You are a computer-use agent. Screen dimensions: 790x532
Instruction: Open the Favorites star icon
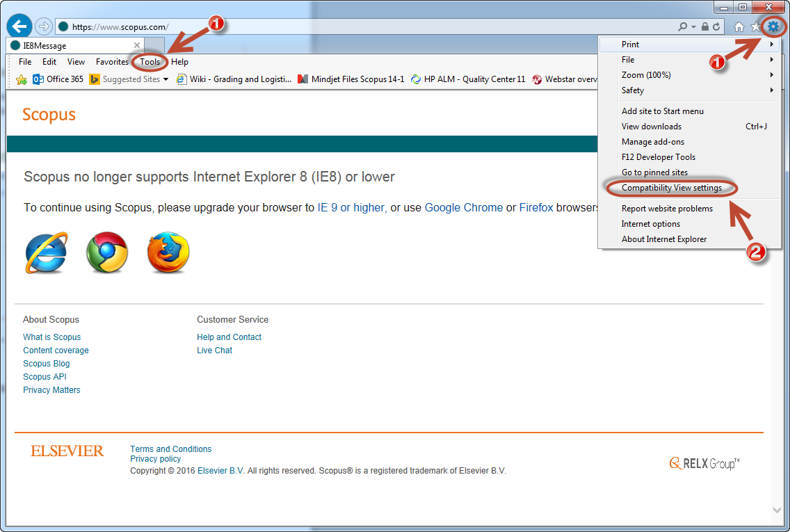coord(756,26)
